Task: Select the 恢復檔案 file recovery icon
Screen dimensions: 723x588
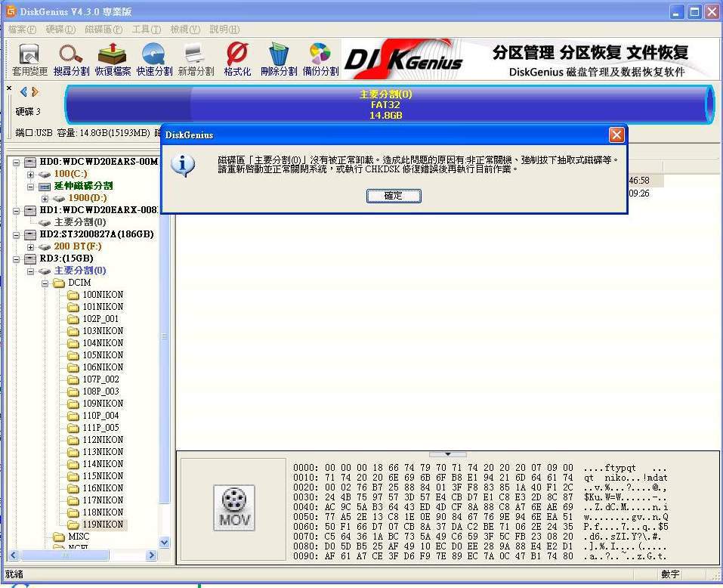Action: click(113, 59)
